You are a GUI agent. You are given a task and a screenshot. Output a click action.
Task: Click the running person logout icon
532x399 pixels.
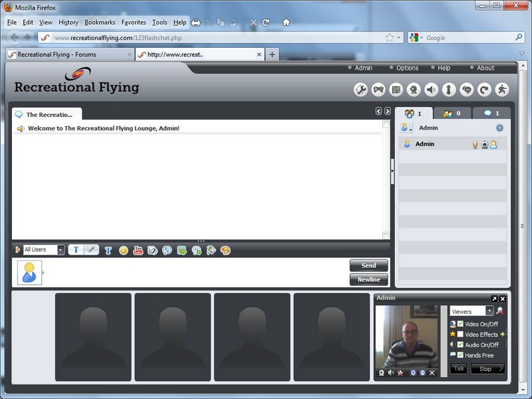502,90
